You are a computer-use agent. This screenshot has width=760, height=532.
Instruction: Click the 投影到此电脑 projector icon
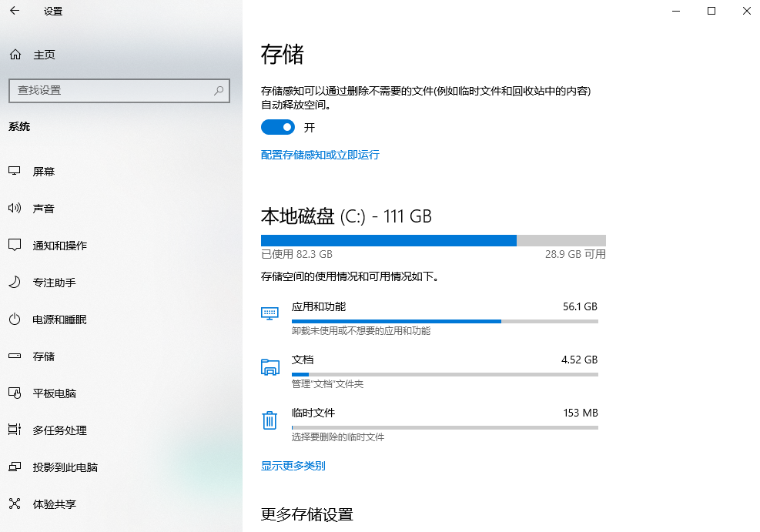(x=15, y=467)
